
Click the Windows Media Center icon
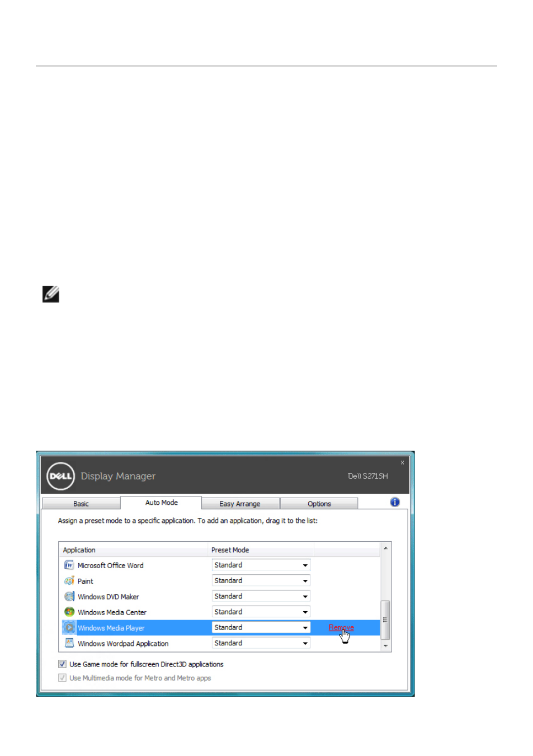pos(69,612)
